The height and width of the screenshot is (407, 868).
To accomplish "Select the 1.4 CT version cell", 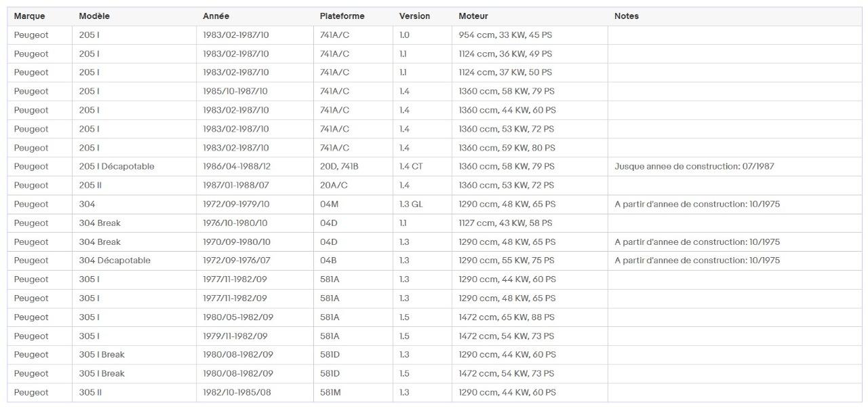I will click(411, 166).
